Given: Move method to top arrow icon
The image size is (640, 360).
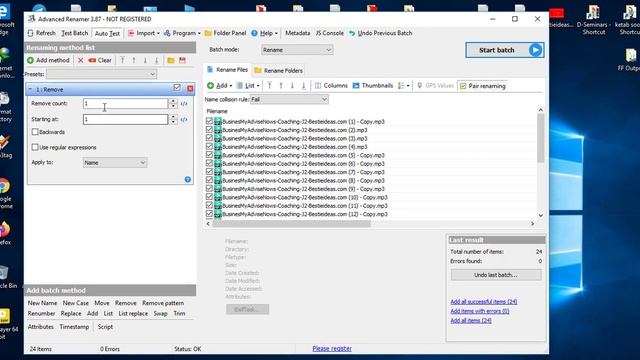Looking at the screenshot, I should coord(122,60).
